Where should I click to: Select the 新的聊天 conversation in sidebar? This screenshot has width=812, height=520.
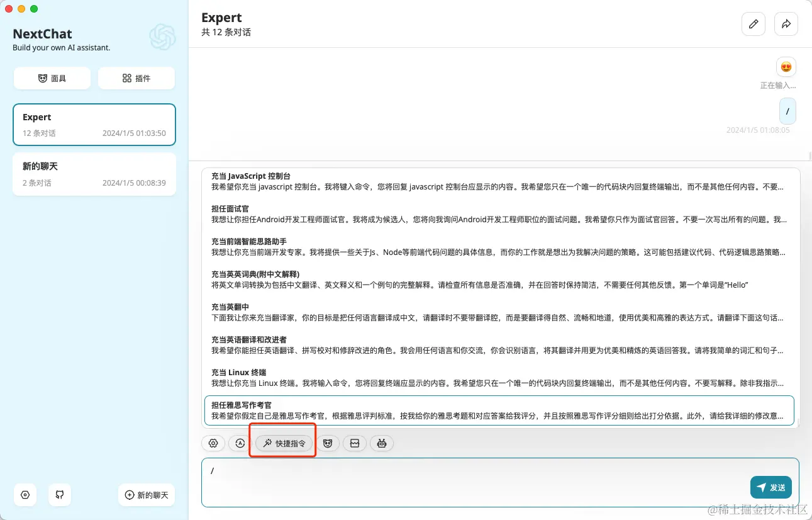coord(94,174)
